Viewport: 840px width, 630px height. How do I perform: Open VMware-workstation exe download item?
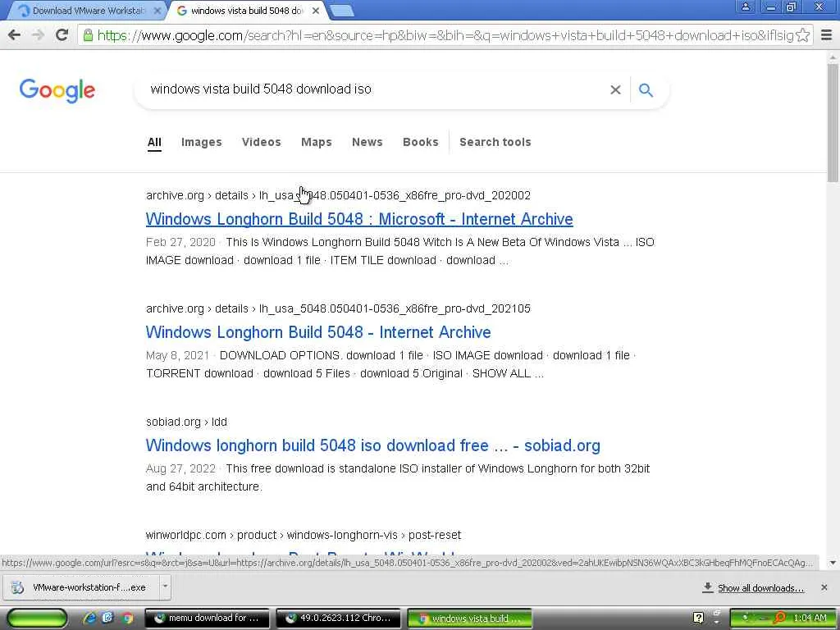pyautogui.click(x=80, y=587)
